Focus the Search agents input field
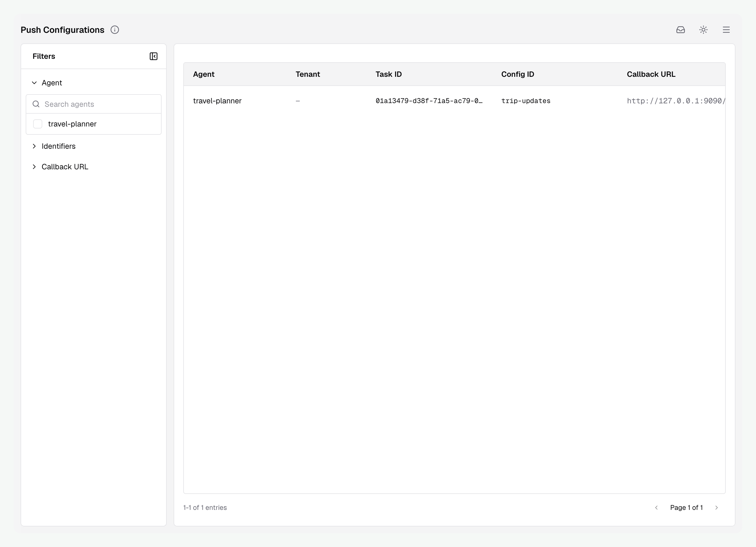This screenshot has width=756, height=547. tap(94, 104)
